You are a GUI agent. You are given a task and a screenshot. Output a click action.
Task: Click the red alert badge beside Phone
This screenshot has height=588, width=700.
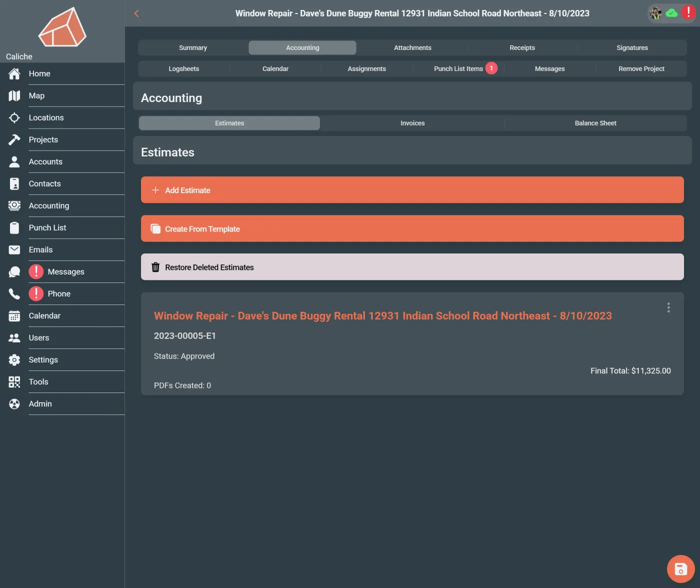click(36, 293)
